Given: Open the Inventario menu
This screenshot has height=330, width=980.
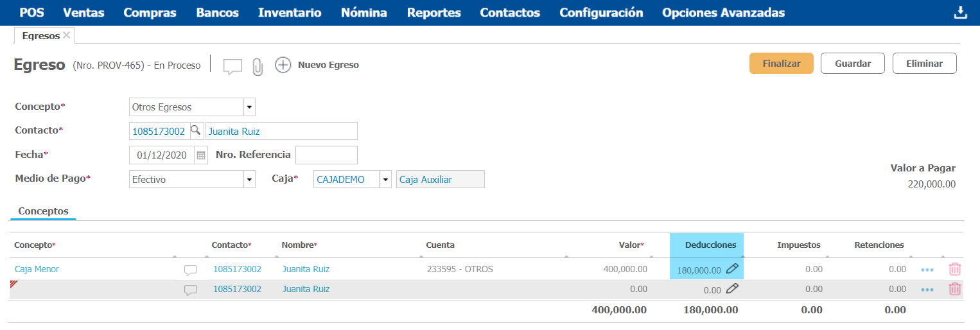Looking at the screenshot, I should [290, 13].
